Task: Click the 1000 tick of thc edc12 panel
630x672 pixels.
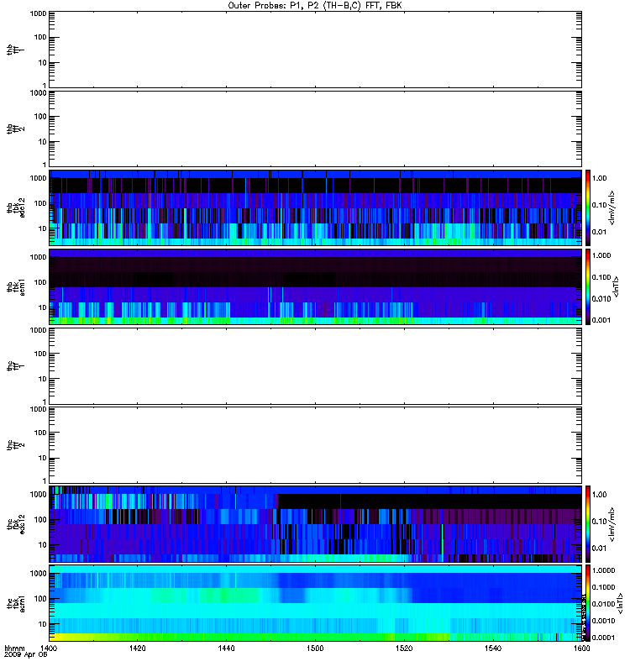Action: point(38,495)
